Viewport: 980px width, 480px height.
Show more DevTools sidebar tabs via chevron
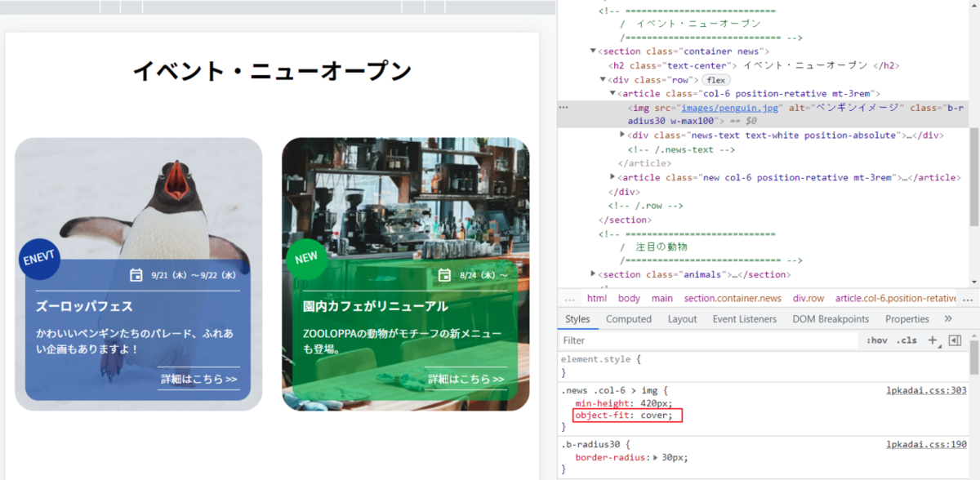point(948,318)
